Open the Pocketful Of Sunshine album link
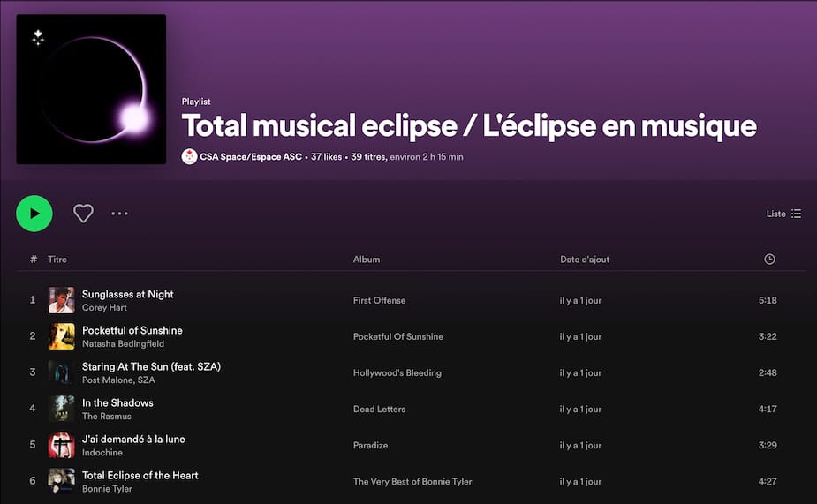 [398, 337]
